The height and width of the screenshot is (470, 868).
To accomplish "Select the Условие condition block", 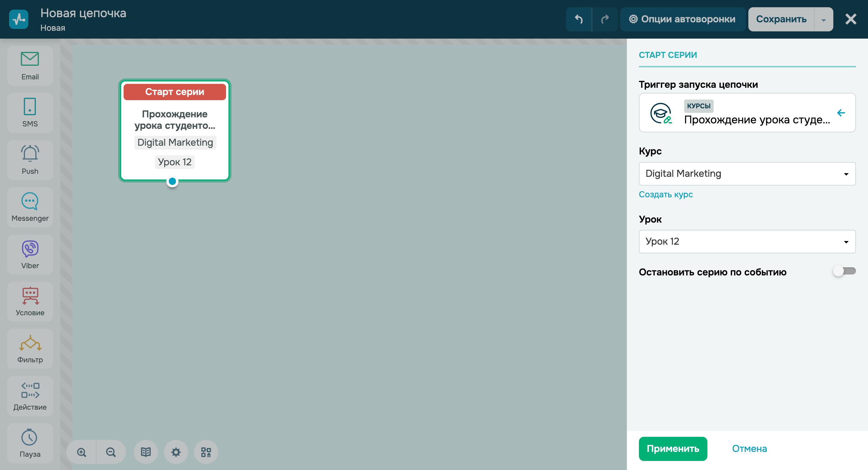I will point(30,301).
